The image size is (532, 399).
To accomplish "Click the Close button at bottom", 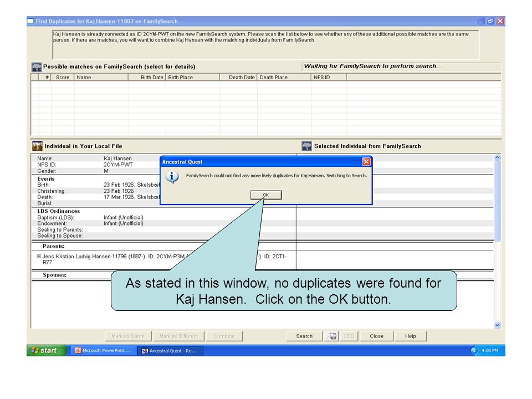I will coord(377,336).
